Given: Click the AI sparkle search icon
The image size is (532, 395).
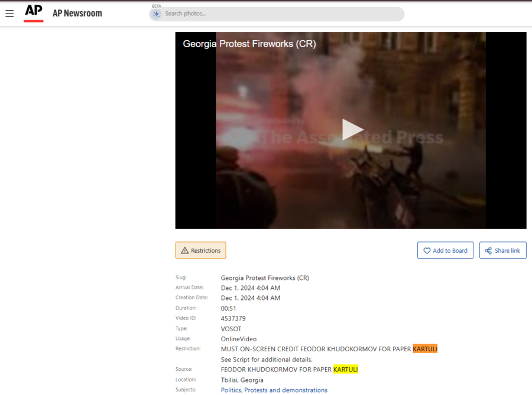Looking at the screenshot, I should tap(156, 14).
